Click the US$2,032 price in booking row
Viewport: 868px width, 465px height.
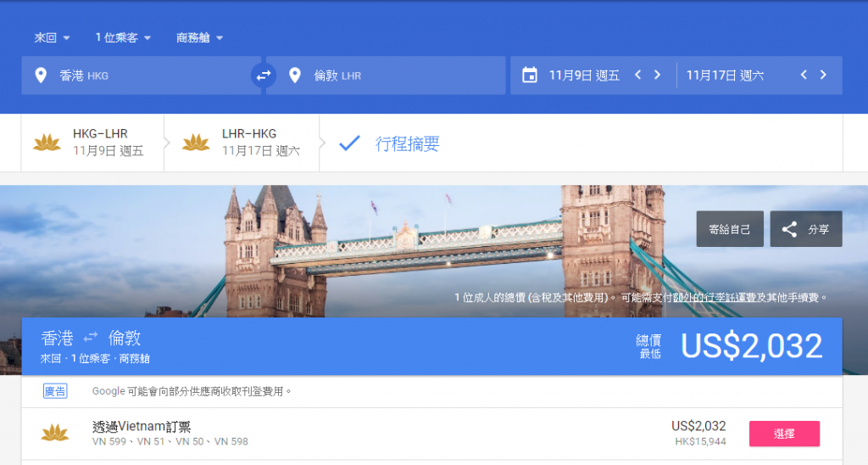698,426
